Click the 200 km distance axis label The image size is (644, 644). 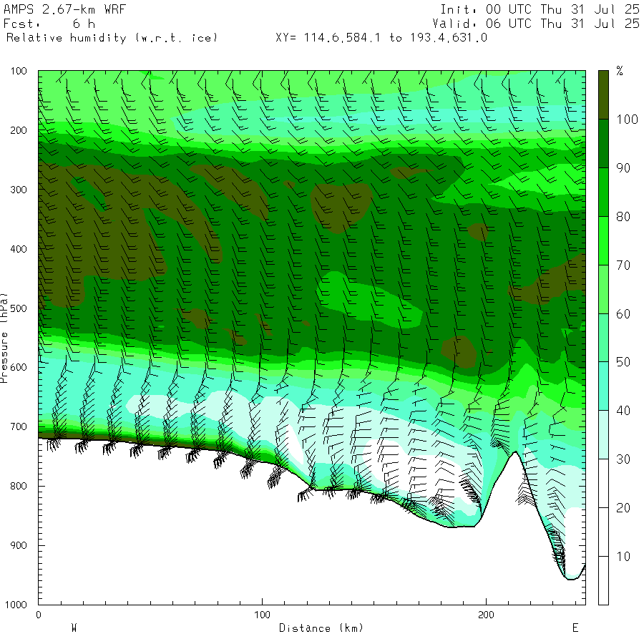click(487, 615)
